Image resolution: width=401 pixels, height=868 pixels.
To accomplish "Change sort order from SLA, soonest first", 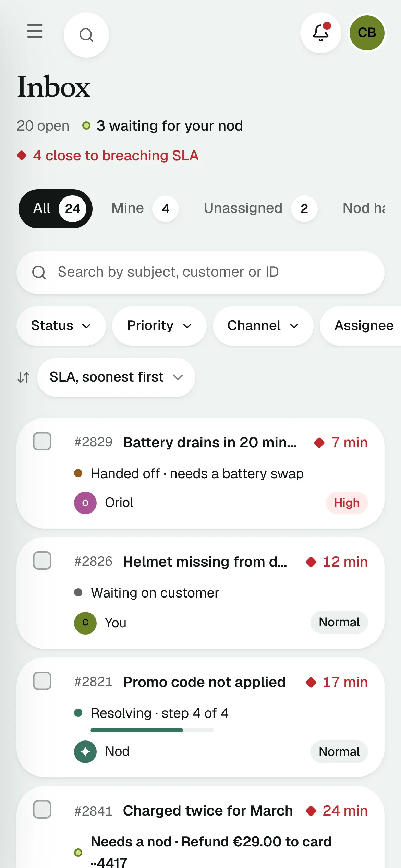I will [x=116, y=377].
